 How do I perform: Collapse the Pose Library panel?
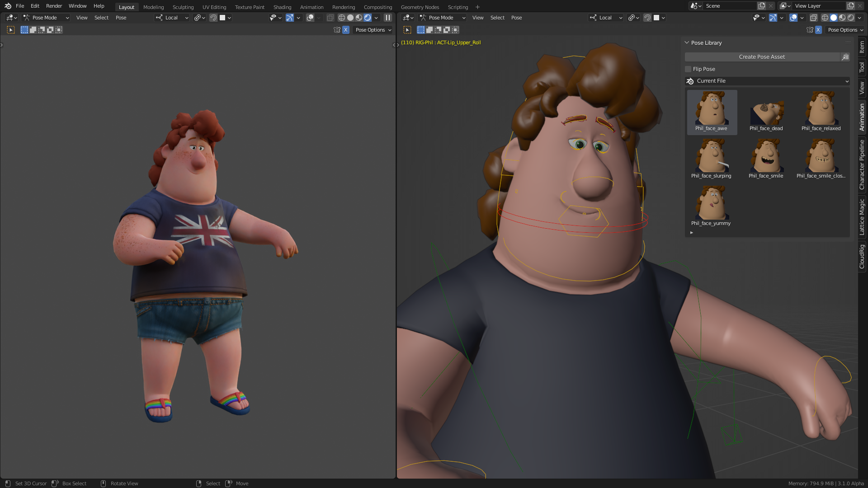687,42
